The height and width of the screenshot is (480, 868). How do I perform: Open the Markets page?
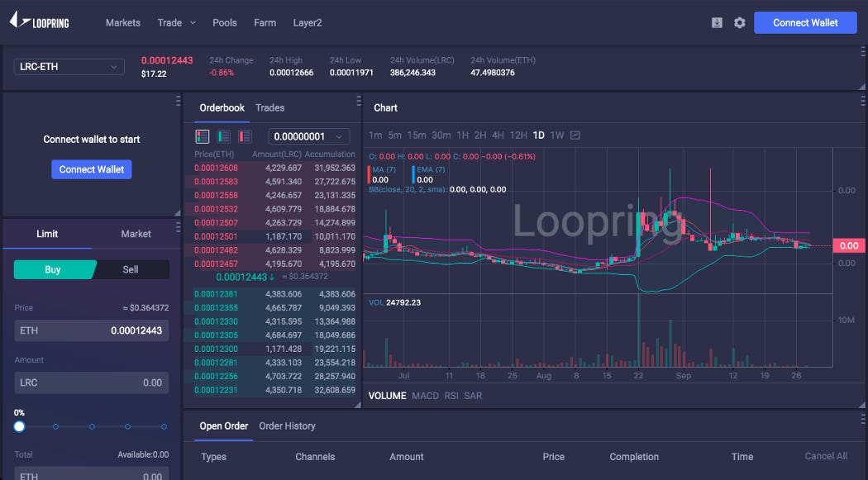(x=123, y=22)
